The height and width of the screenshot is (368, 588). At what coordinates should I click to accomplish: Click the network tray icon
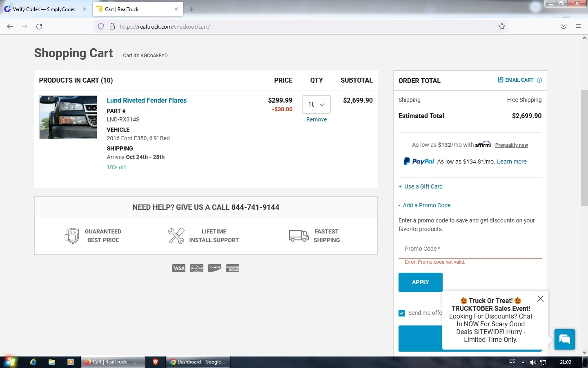pos(543,362)
